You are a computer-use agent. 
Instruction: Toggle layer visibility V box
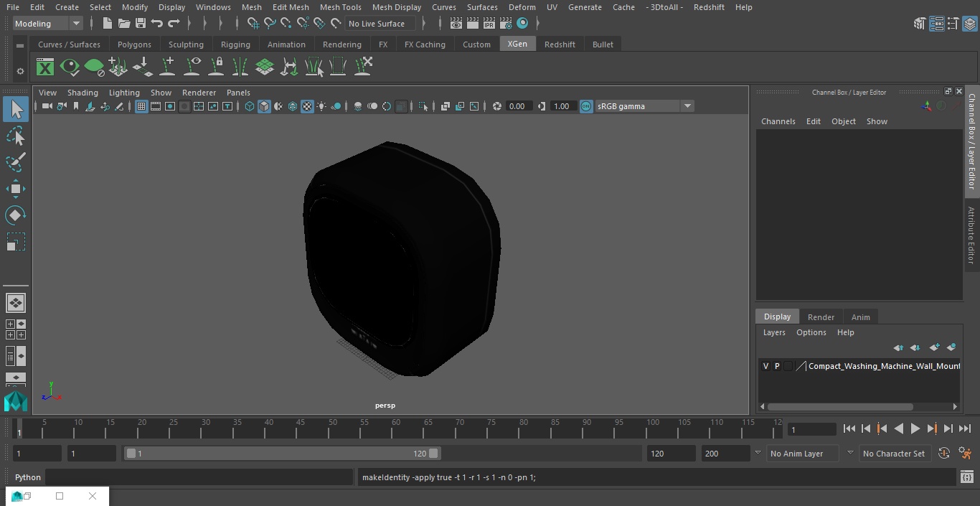tap(765, 366)
